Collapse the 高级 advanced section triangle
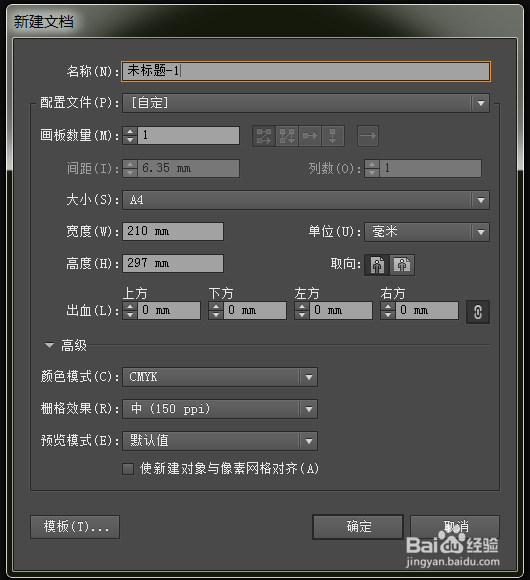Image resolution: width=530 pixels, height=580 pixels. (x=49, y=345)
